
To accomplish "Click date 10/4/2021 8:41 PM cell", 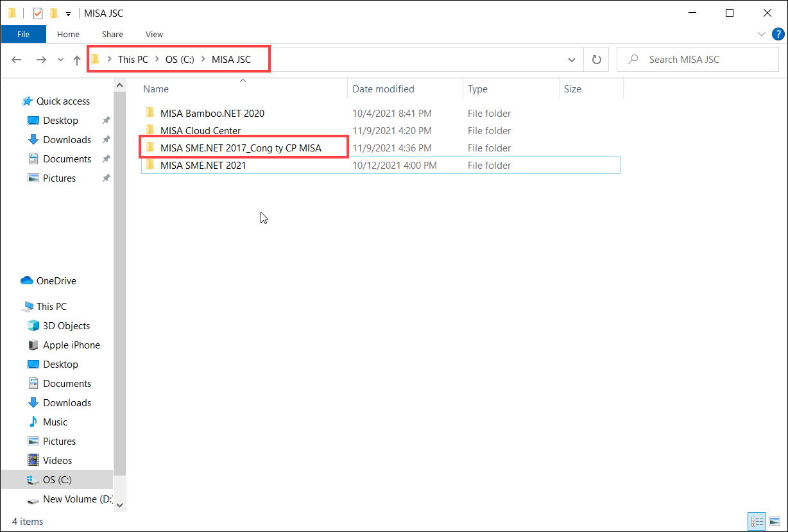I will point(391,113).
